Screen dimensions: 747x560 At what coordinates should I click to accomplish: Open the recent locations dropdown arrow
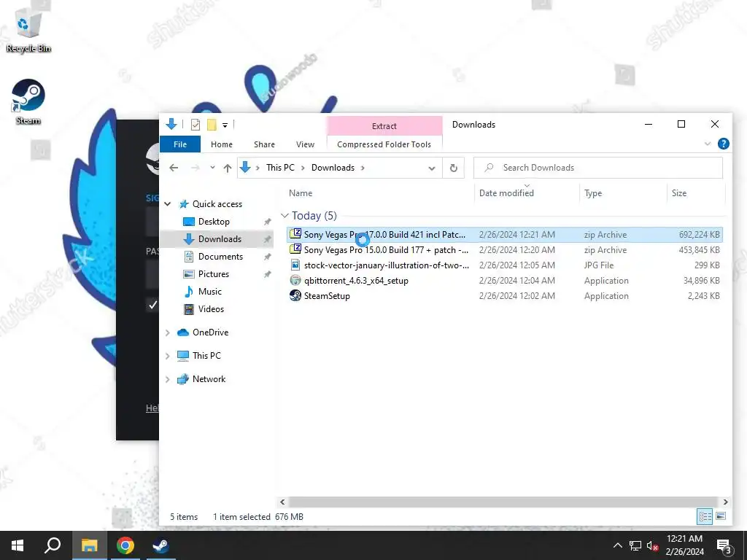click(x=212, y=168)
